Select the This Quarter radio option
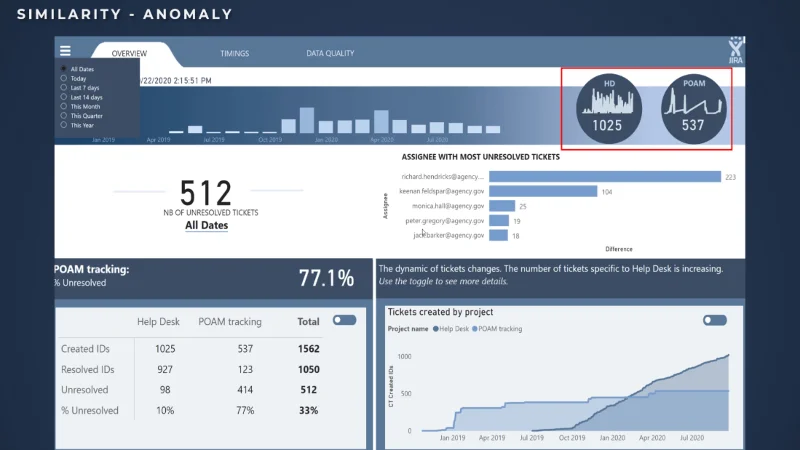The height and width of the screenshot is (450, 800). [64, 116]
